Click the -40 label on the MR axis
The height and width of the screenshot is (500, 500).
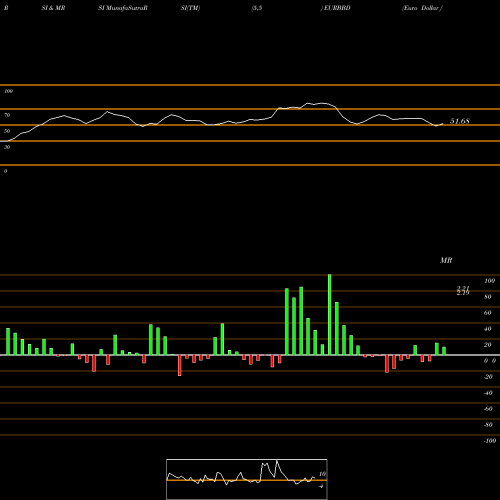488,393
